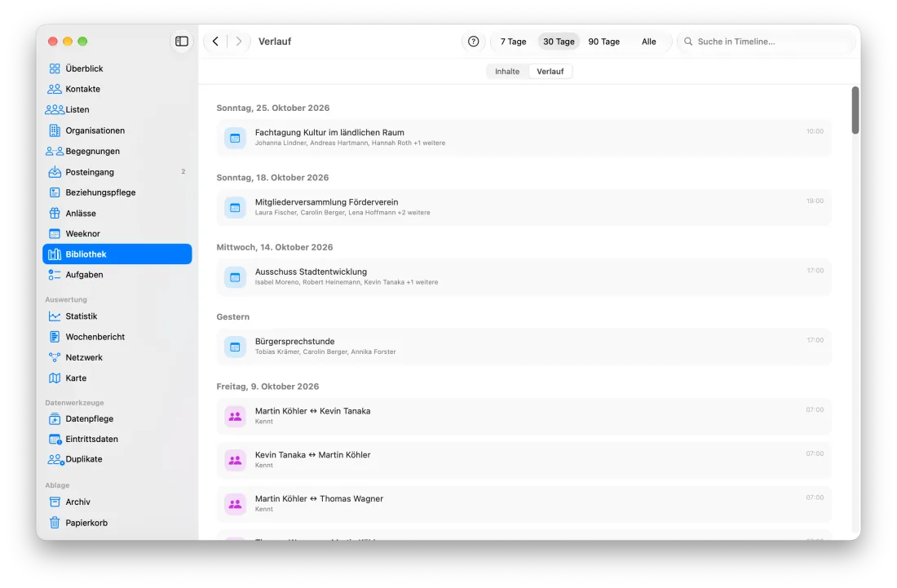The height and width of the screenshot is (588, 897).
Task: Open Begegnungen in the sidebar
Action: (117, 151)
